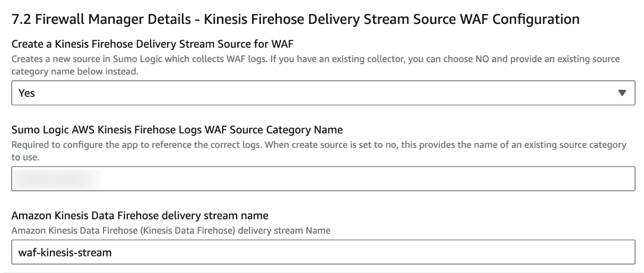Click 'Amazon Kinesis Data Firehose delivery stream name' label
Image resolution: width=644 pixels, height=273 pixels.
pyautogui.click(x=141, y=216)
